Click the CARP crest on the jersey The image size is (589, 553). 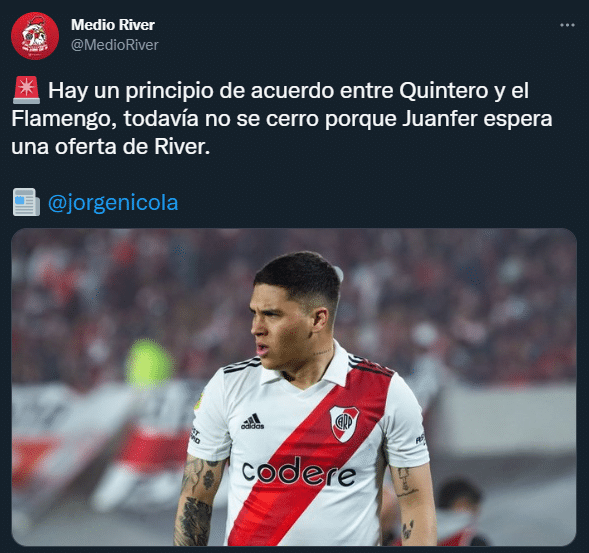click(344, 423)
